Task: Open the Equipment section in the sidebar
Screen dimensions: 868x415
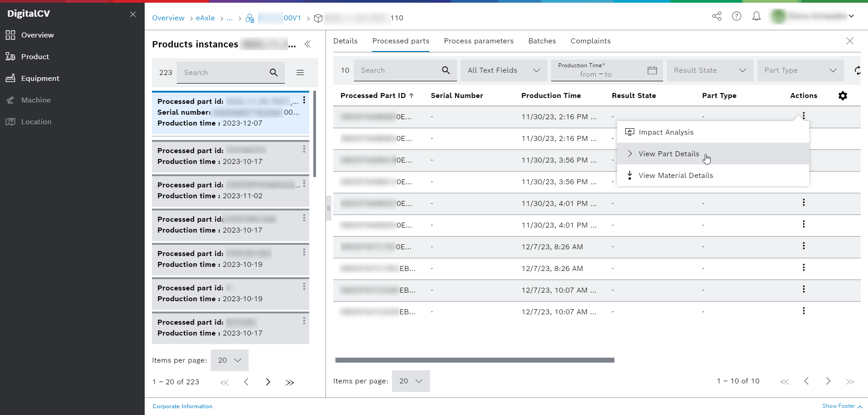Action: click(x=40, y=78)
